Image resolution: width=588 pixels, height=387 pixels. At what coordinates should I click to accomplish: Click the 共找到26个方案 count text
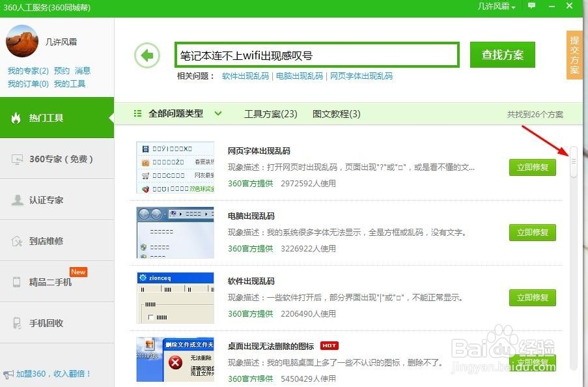pyautogui.click(x=535, y=115)
